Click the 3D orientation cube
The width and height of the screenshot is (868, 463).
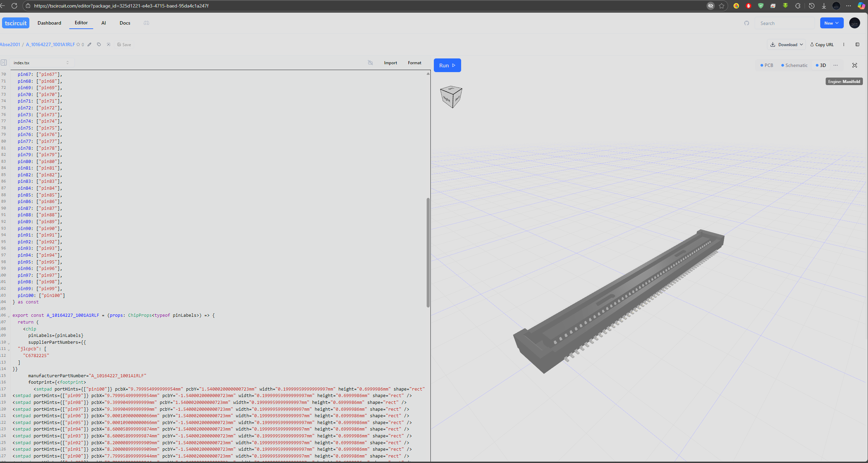[451, 97]
